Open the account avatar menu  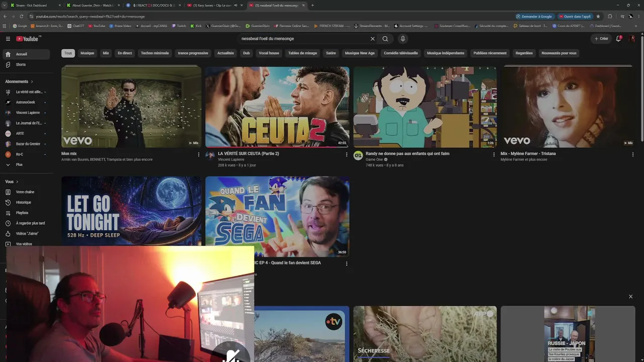pyautogui.click(x=632, y=39)
